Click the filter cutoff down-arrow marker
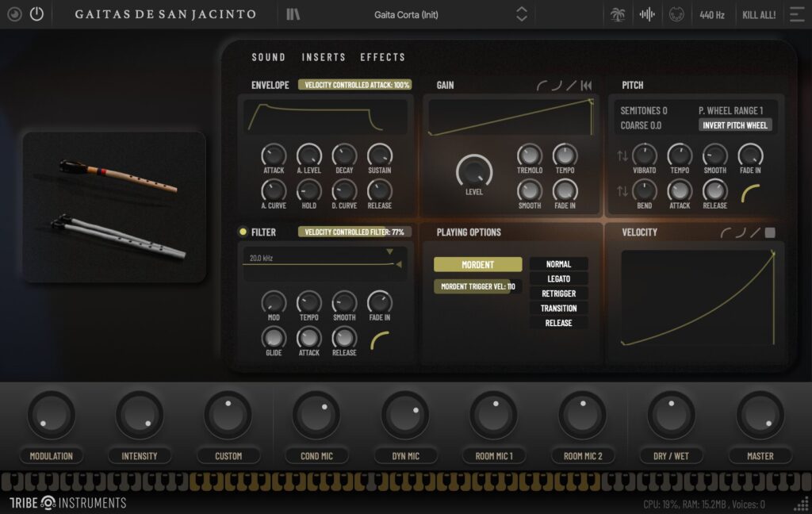812x514 pixels. (389, 251)
